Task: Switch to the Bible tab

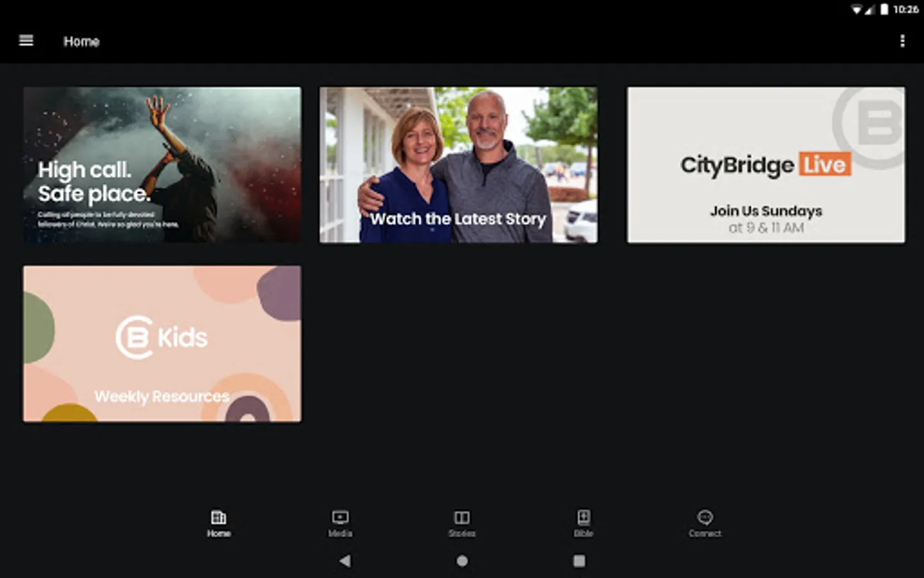Action: 583,524
